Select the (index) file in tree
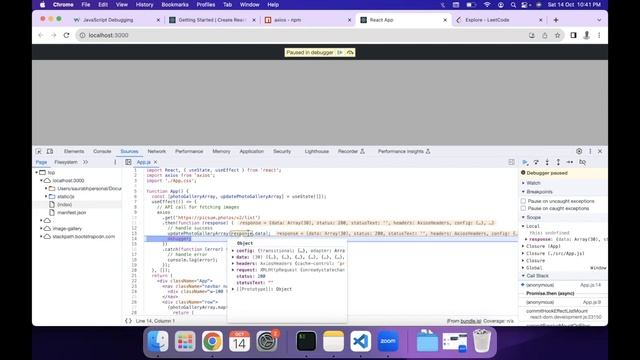The width and height of the screenshot is (640, 360). click(64, 204)
